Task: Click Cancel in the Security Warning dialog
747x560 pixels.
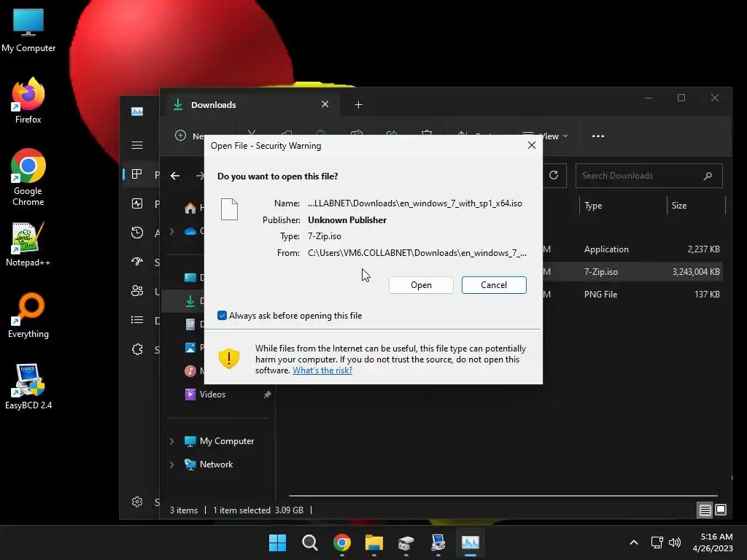Action: [x=494, y=285]
